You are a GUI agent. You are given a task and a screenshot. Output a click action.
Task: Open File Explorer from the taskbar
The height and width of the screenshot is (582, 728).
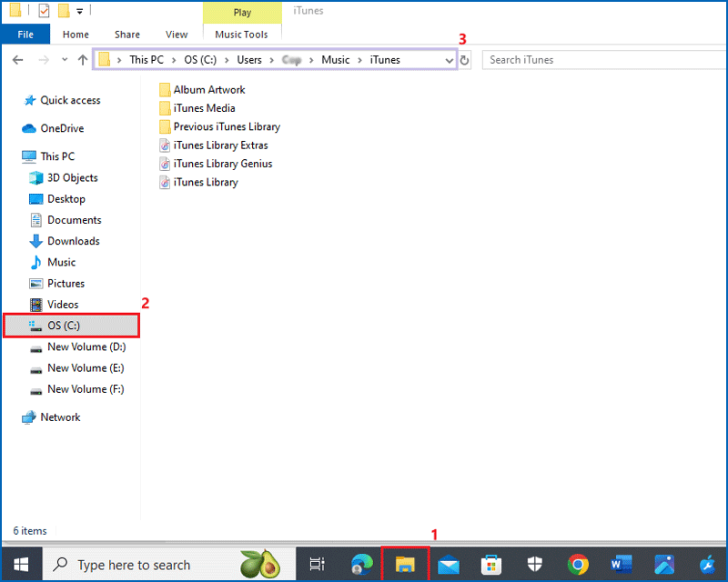(x=405, y=565)
